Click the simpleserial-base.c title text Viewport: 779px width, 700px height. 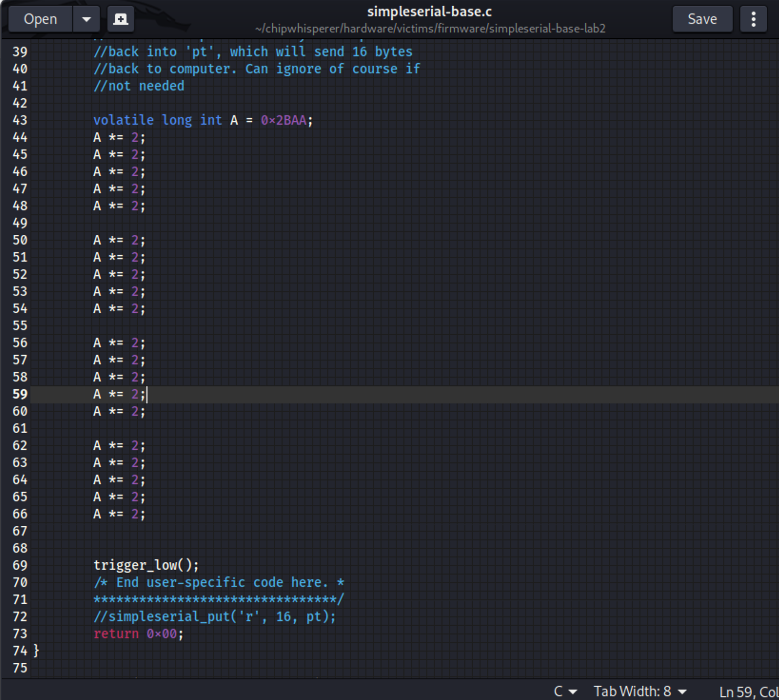tap(429, 11)
